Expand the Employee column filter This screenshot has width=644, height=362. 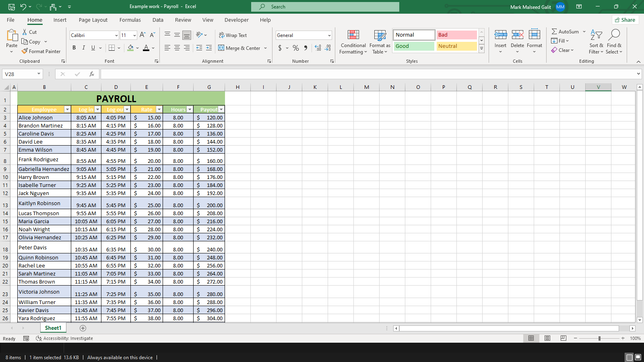click(x=67, y=109)
